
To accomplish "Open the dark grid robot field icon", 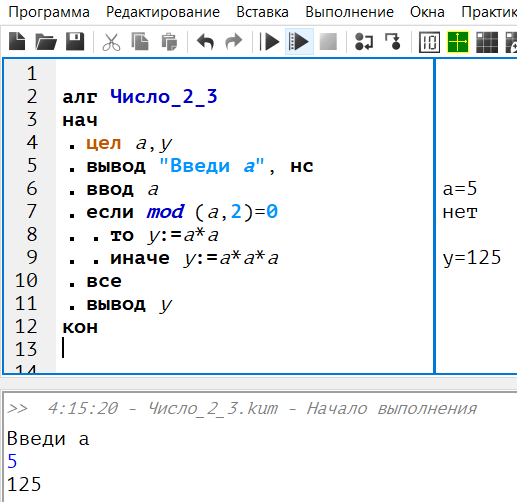I will [x=487, y=42].
